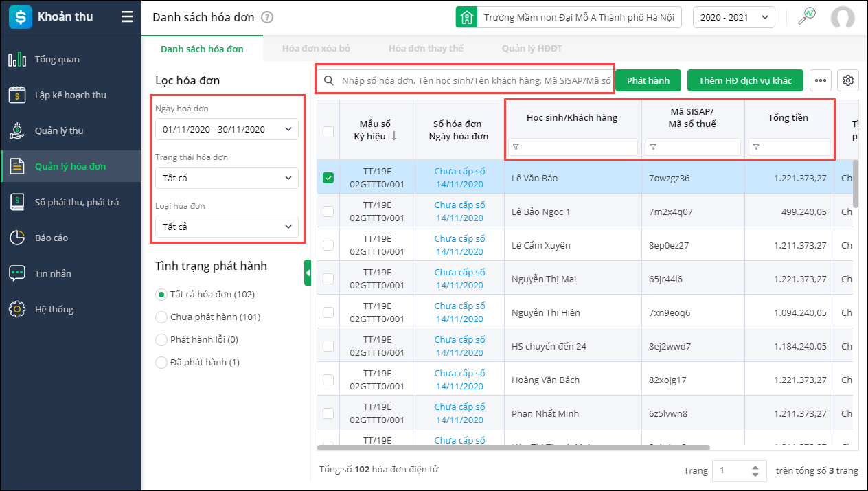
Task: Open the Báo cáo pie chart icon
Action: click(17, 238)
